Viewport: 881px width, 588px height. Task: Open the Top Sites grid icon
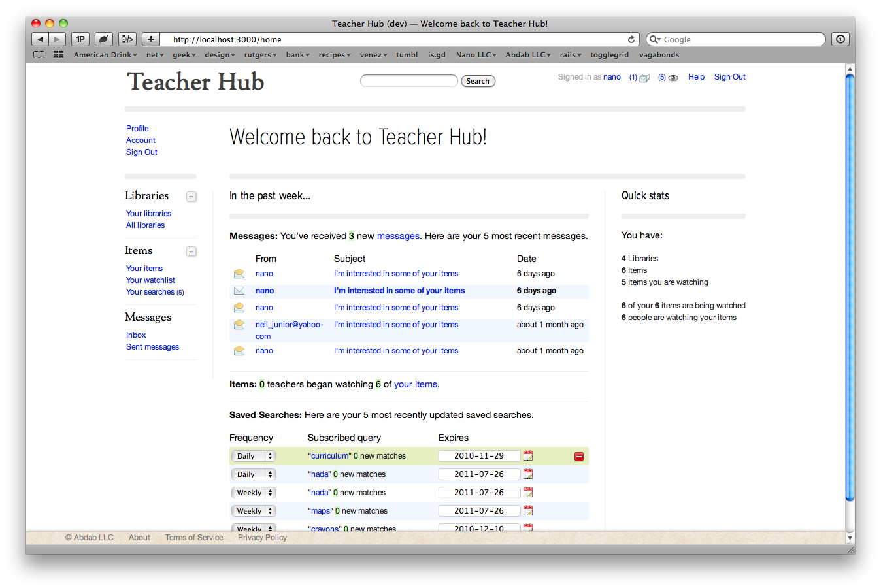point(58,55)
